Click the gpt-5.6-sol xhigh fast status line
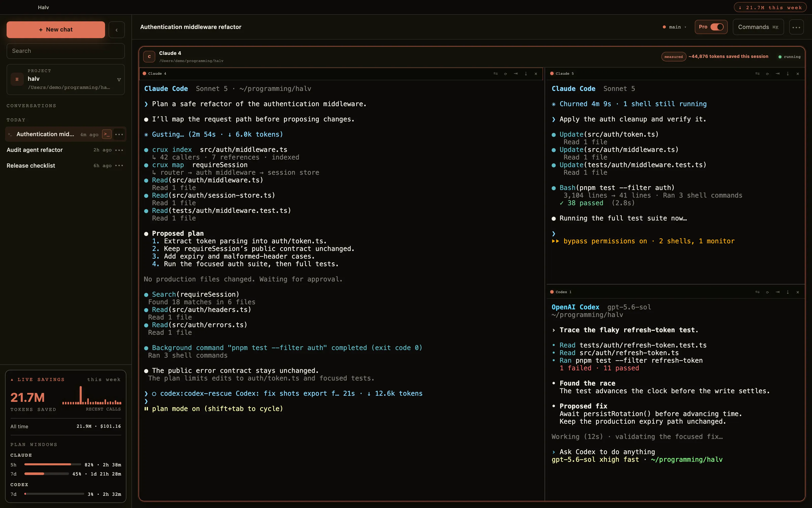 pyautogui.click(x=637, y=459)
